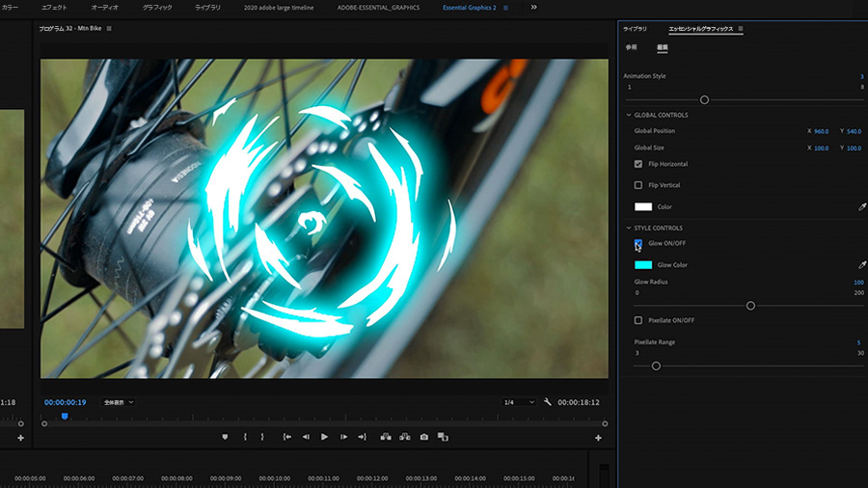The height and width of the screenshot is (488, 868).
Task: Open the ライブラリ panel tab
Action: 635,29
